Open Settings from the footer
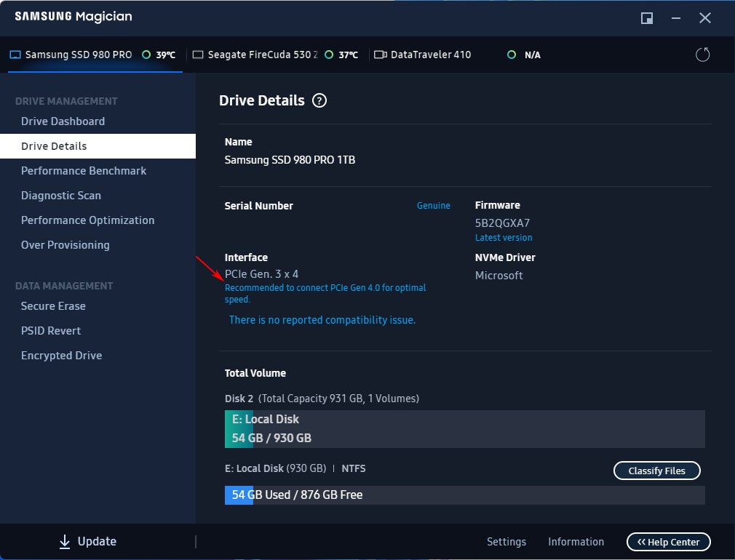Viewport: 735px width, 560px height. [x=506, y=542]
